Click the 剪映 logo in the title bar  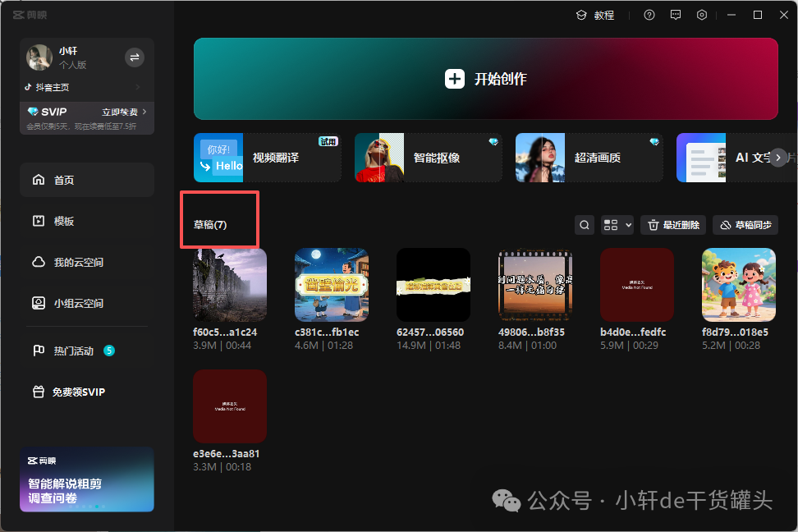[30, 16]
